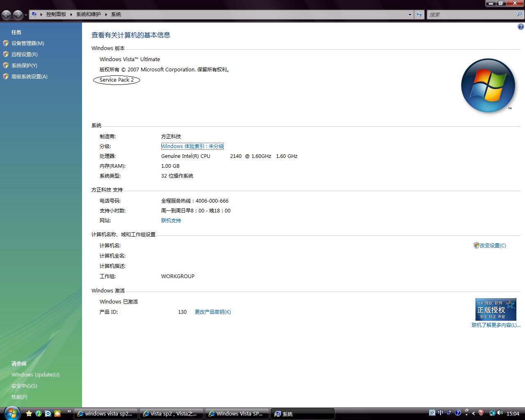Expand the quick launch overflow chevron
Screen dimensions: 525x420
pos(69,411)
